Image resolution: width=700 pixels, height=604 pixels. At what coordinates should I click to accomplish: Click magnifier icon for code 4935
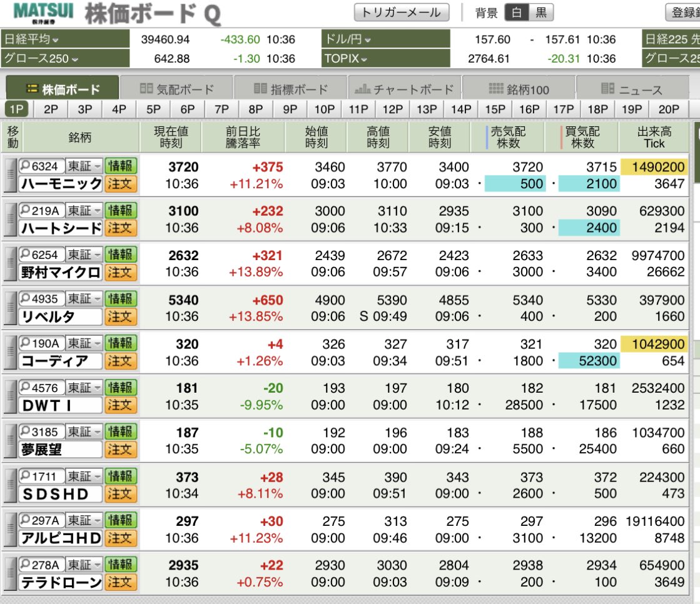pyautogui.click(x=25, y=298)
